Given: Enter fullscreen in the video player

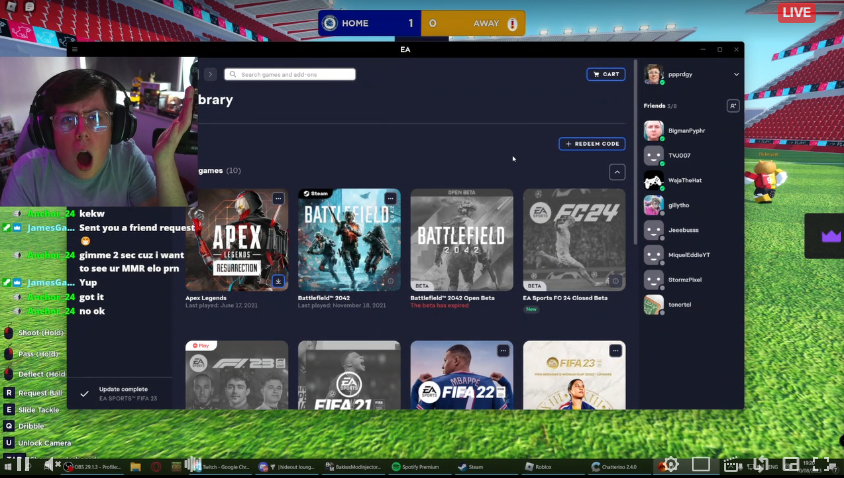Looking at the screenshot, I should (x=822, y=464).
